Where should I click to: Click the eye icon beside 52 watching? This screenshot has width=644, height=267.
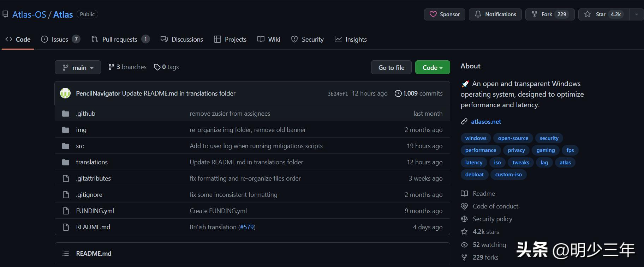[x=464, y=245]
